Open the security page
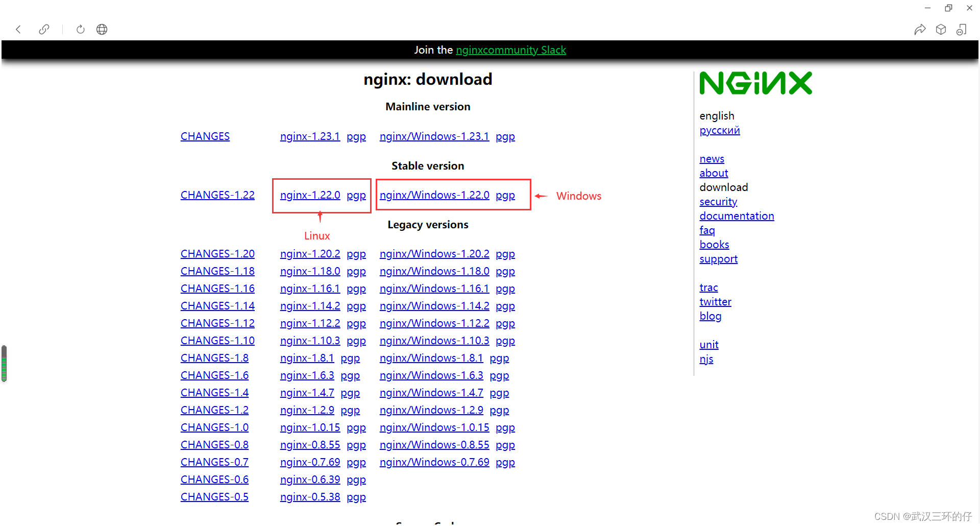This screenshot has width=980, height=526. pos(718,202)
